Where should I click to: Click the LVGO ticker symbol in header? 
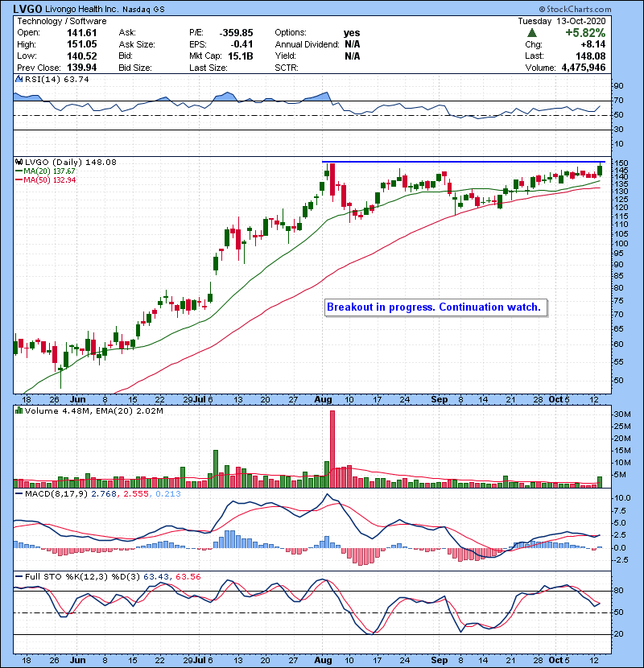[x=27, y=9]
